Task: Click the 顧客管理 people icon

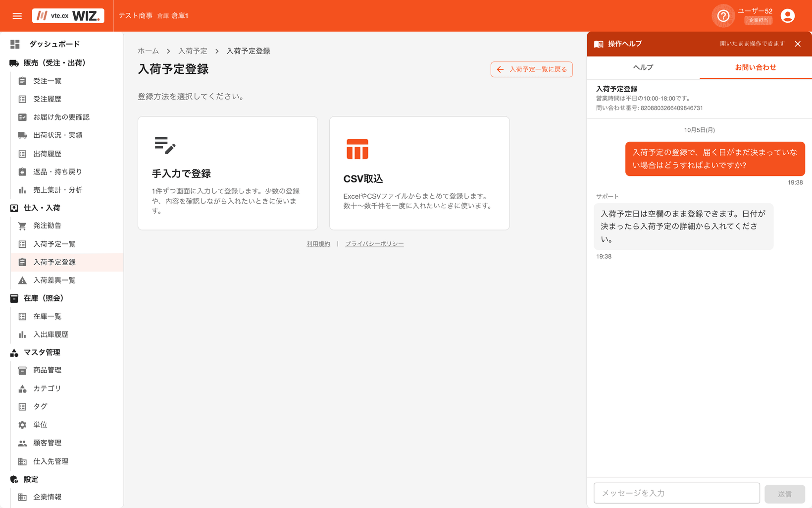Action: click(x=22, y=443)
